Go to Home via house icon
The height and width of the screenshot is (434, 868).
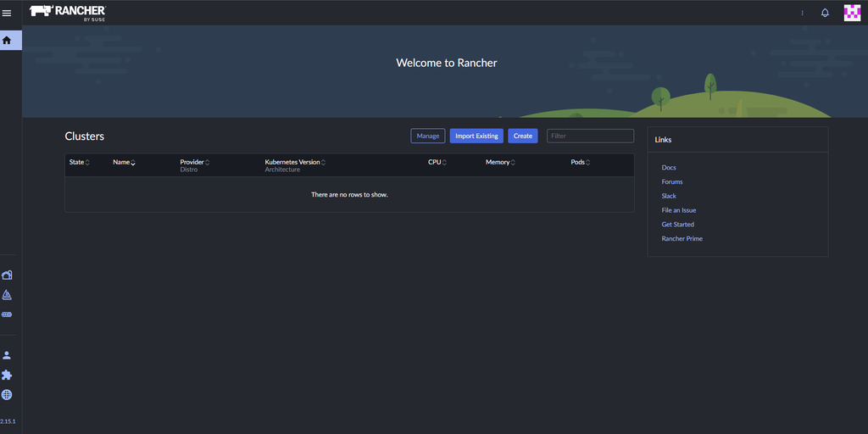7,41
